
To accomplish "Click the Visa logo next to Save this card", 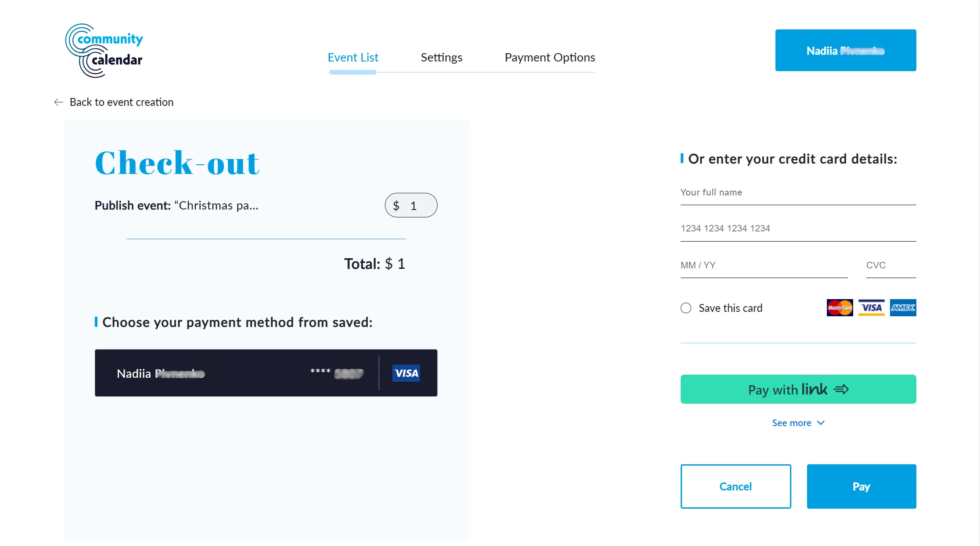I will point(871,307).
